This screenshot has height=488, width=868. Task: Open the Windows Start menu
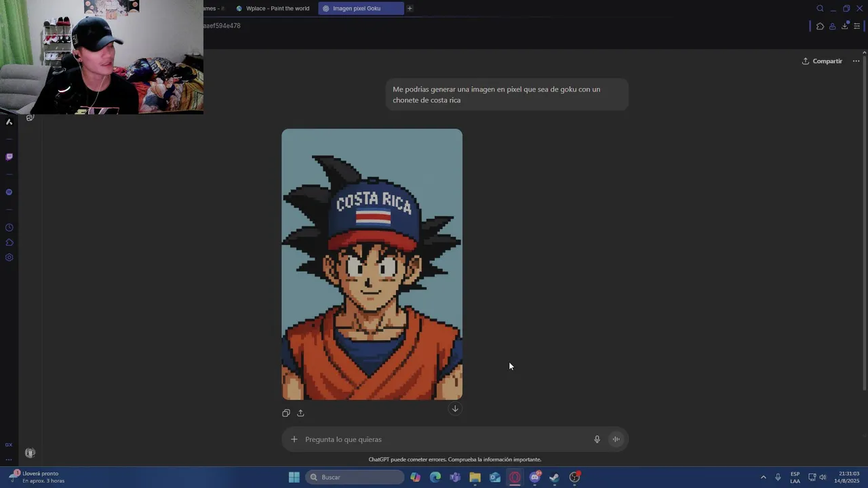tap(294, 477)
